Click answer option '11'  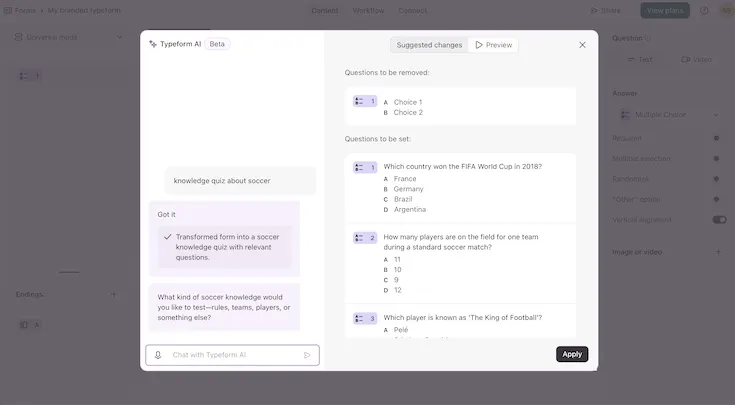tap(397, 259)
